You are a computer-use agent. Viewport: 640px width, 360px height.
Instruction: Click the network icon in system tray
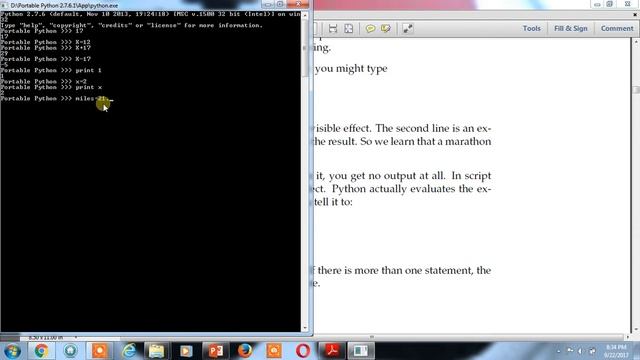pyautogui.click(x=592, y=351)
